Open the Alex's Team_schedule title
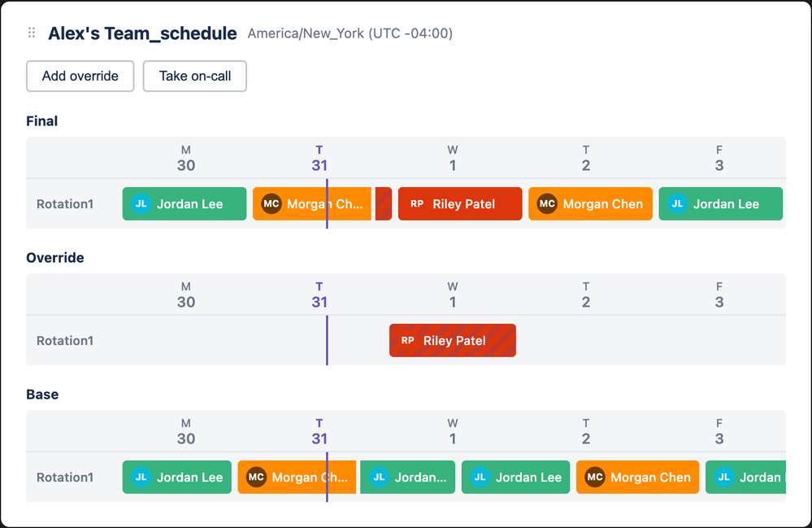 (142, 33)
